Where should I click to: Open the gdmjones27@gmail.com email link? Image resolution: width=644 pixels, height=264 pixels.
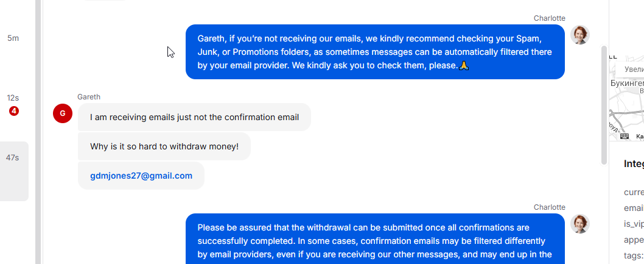[141, 176]
